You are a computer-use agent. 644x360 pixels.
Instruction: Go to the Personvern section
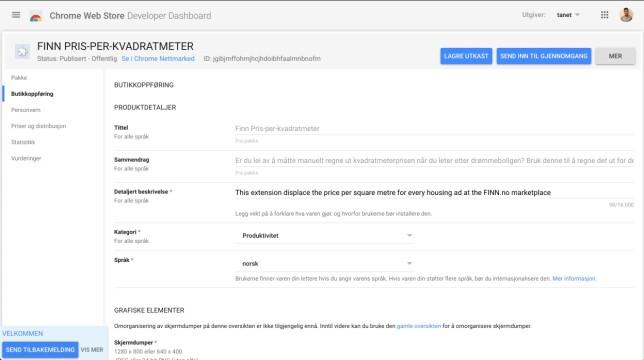[25, 110]
